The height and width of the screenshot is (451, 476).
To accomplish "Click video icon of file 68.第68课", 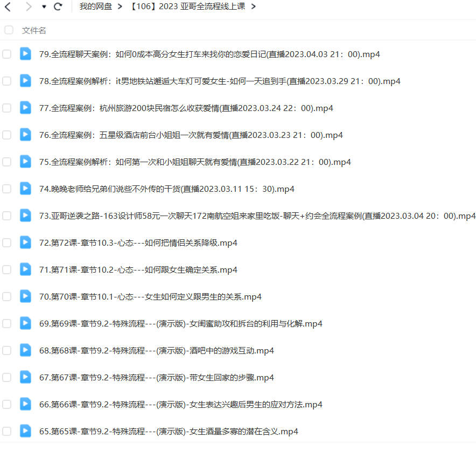I will click(25, 350).
